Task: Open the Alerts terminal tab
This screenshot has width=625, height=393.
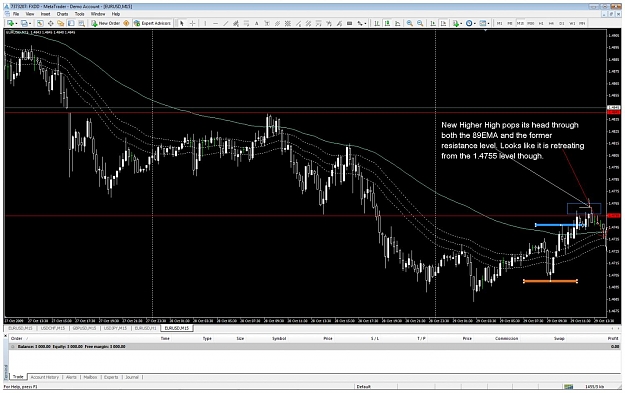Action: tap(71, 377)
